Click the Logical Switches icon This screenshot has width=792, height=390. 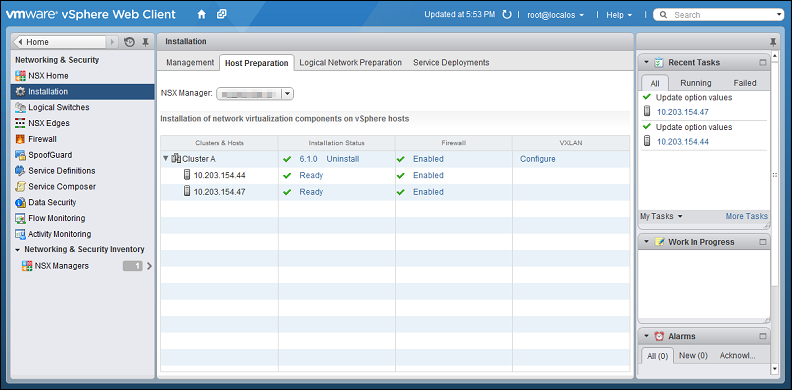20,107
